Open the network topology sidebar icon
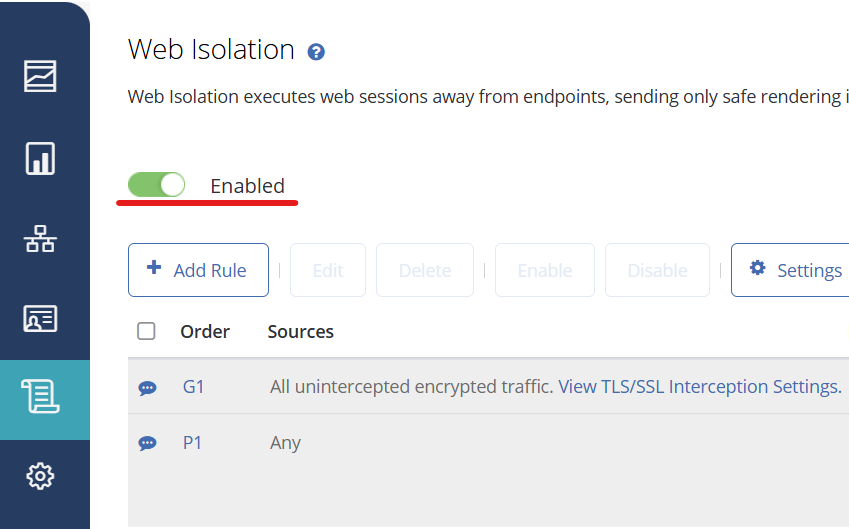The height and width of the screenshot is (529, 849). click(x=41, y=239)
